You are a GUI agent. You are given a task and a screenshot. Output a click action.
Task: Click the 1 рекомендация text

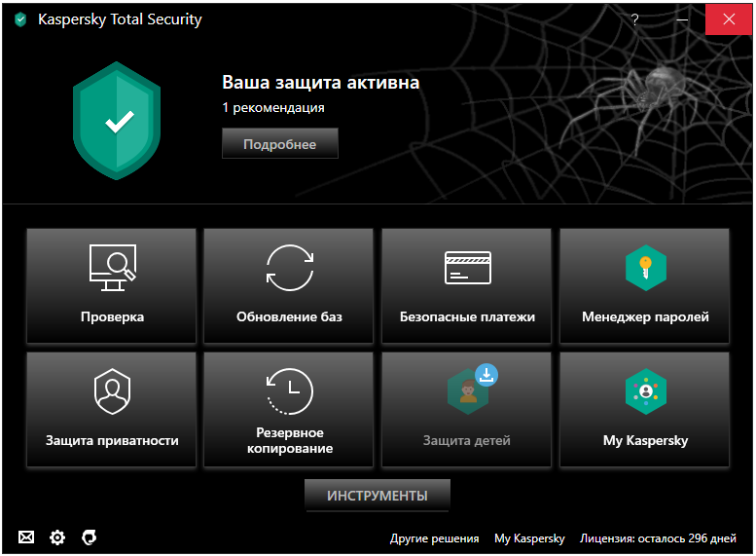[272, 107]
